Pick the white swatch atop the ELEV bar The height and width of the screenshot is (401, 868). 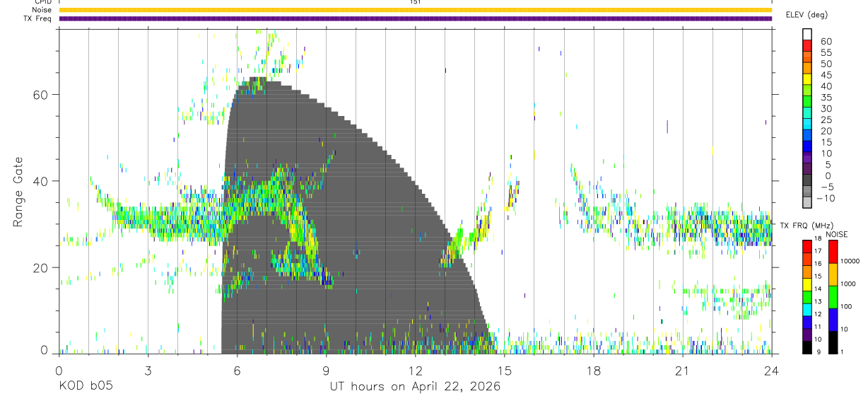(807, 34)
